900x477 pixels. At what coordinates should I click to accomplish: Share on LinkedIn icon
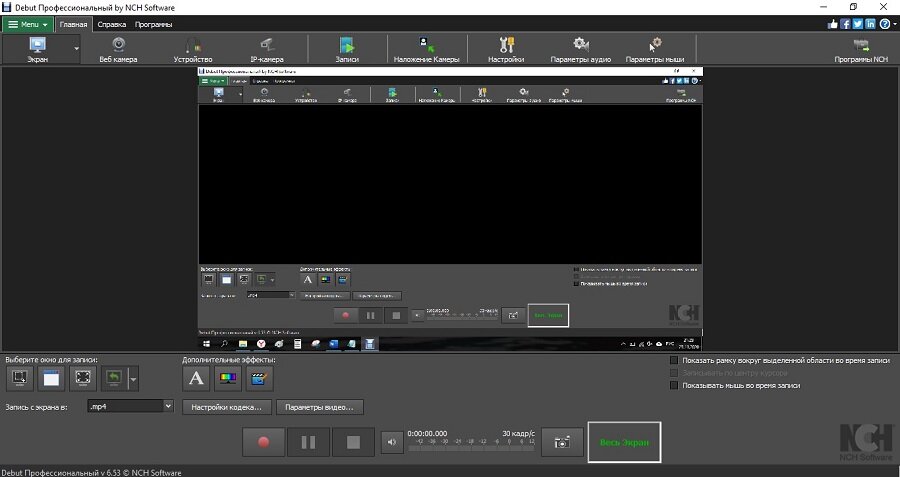click(870, 24)
